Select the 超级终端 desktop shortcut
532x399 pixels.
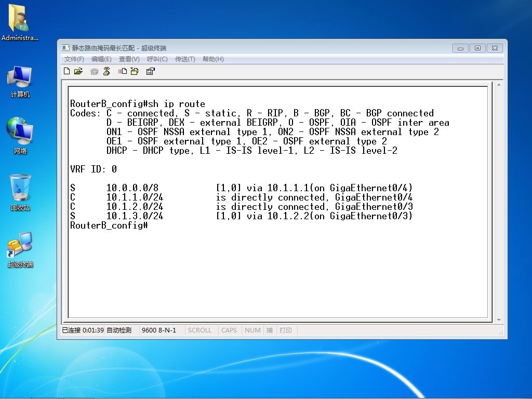coord(20,250)
